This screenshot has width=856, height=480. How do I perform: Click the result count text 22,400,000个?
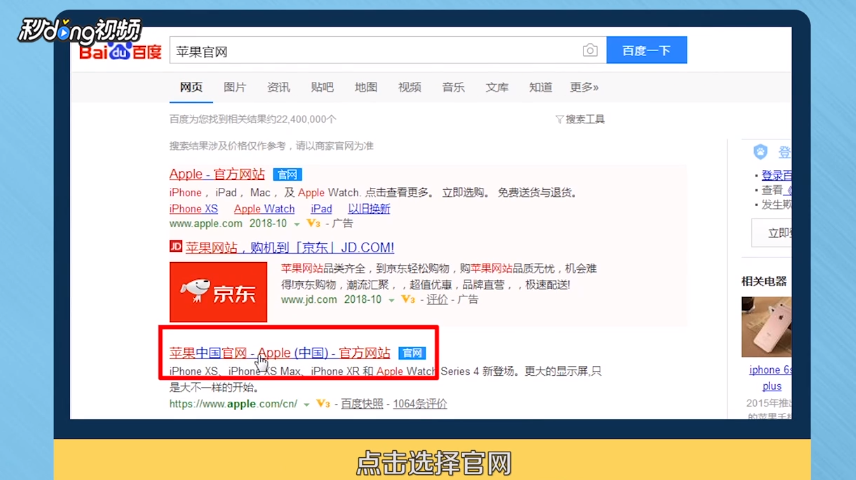coord(306,119)
